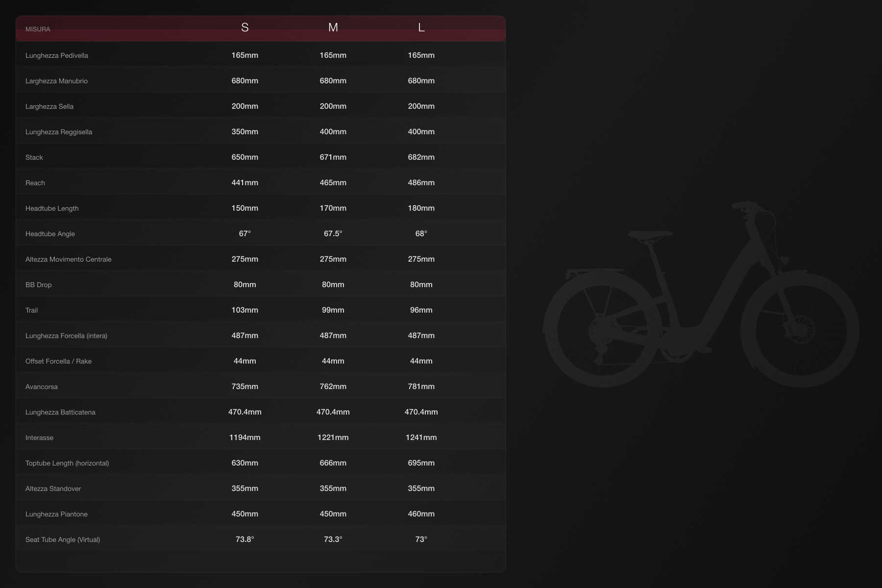Click the Headtube Length row label

point(52,209)
